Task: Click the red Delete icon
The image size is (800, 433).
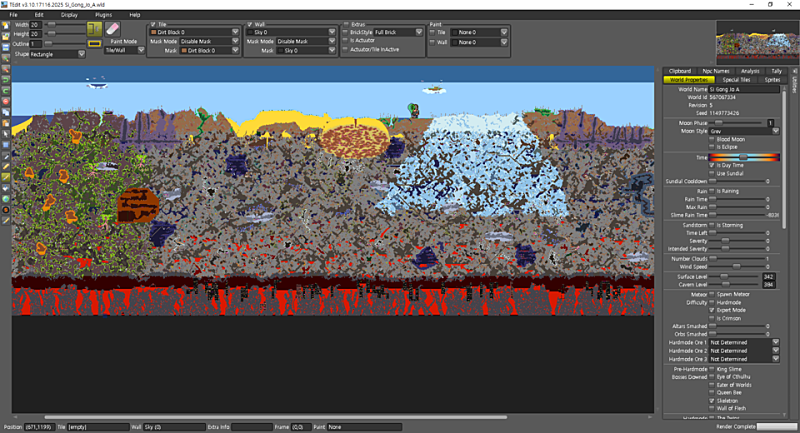Action: pyautogui.click(x=6, y=101)
